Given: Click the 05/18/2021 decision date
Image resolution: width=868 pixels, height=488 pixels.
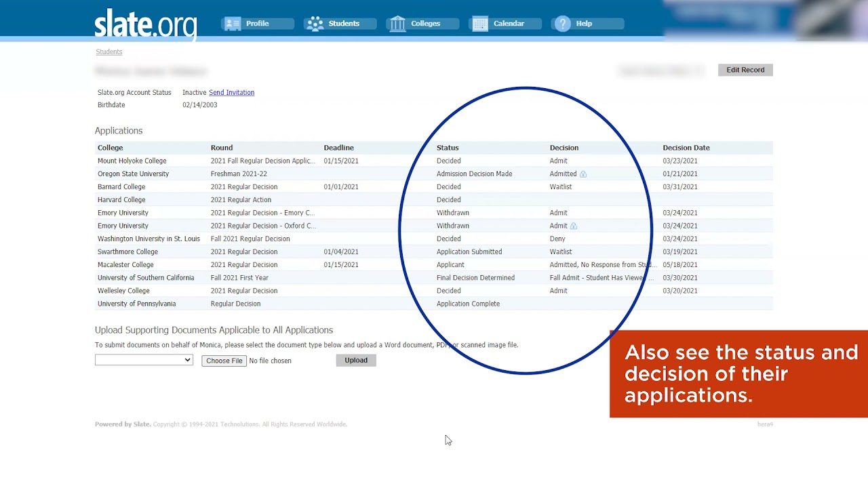Looking at the screenshot, I should (x=680, y=265).
